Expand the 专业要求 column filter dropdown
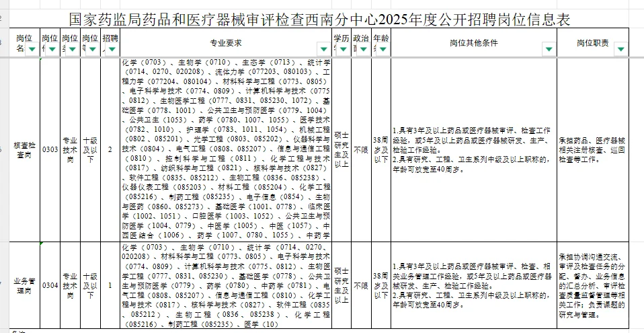 [323, 49]
